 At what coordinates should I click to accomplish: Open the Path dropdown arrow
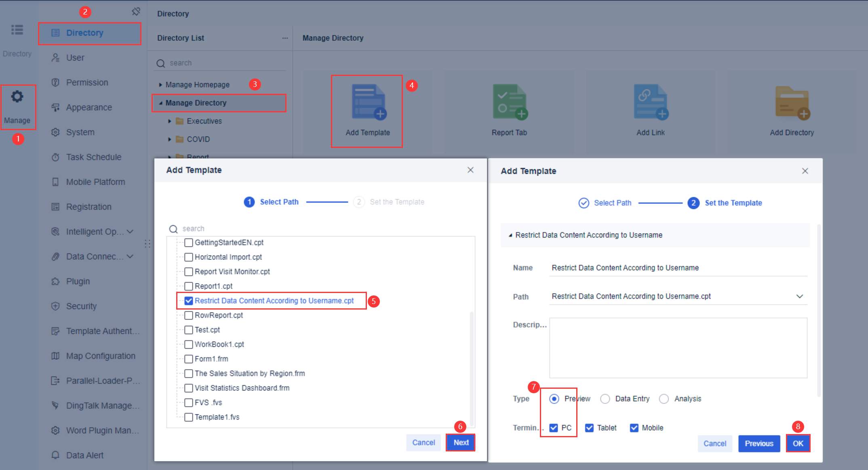(799, 296)
